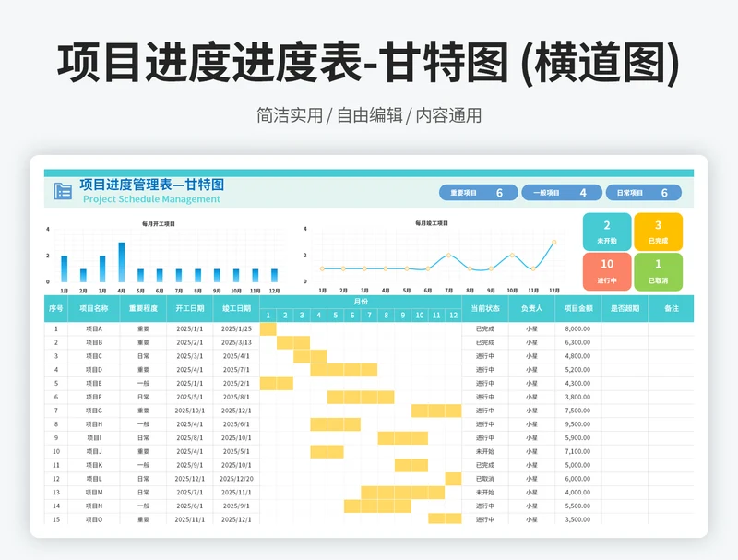Click 项目L's December Gantt bar
Screen dimensions: 738x560
tap(453, 479)
